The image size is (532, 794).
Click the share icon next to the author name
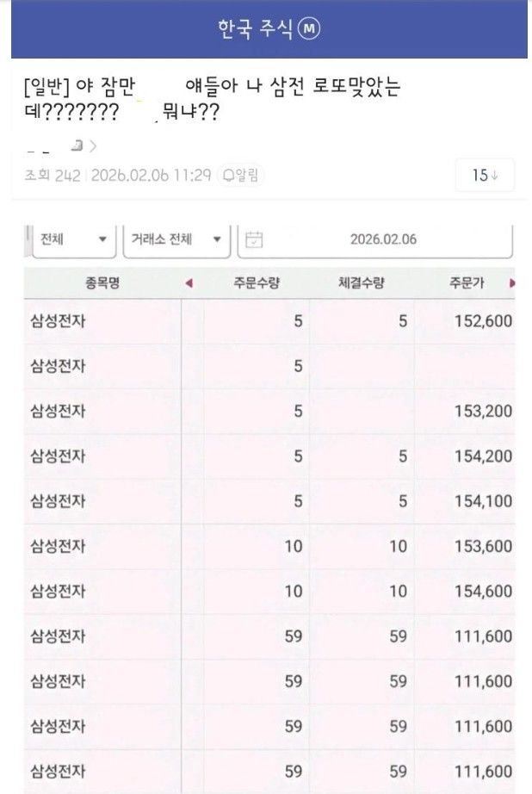click(75, 146)
